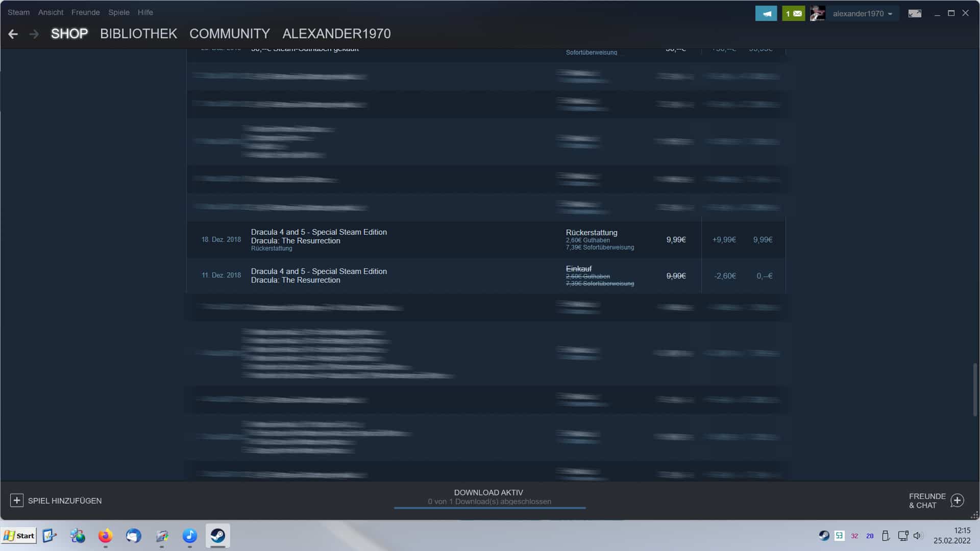Click '7,39€ Sofortüberweisung' in the refund row

point(600,247)
